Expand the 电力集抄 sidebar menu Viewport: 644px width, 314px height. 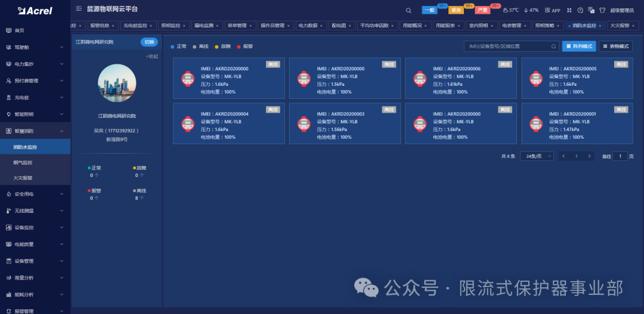click(x=35, y=64)
